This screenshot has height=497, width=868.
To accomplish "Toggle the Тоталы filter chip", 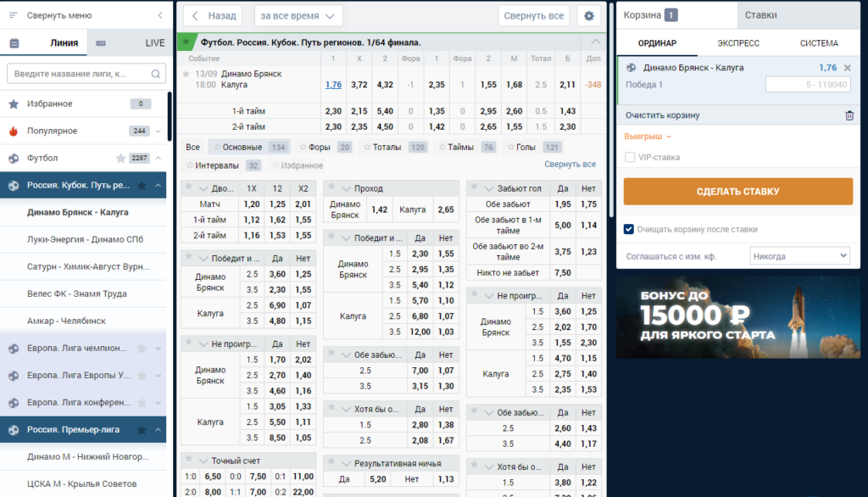I will pyautogui.click(x=395, y=147).
